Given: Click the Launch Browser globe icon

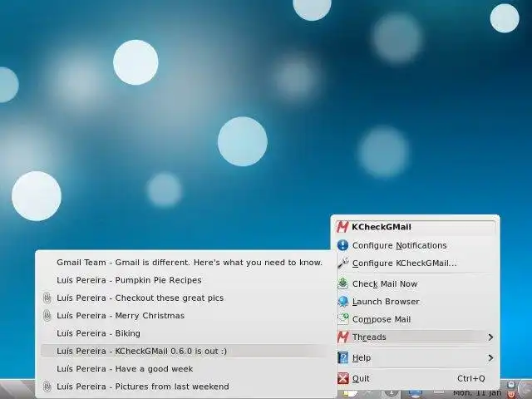Looking at the screenshot, I should click(x=342, y=301).
